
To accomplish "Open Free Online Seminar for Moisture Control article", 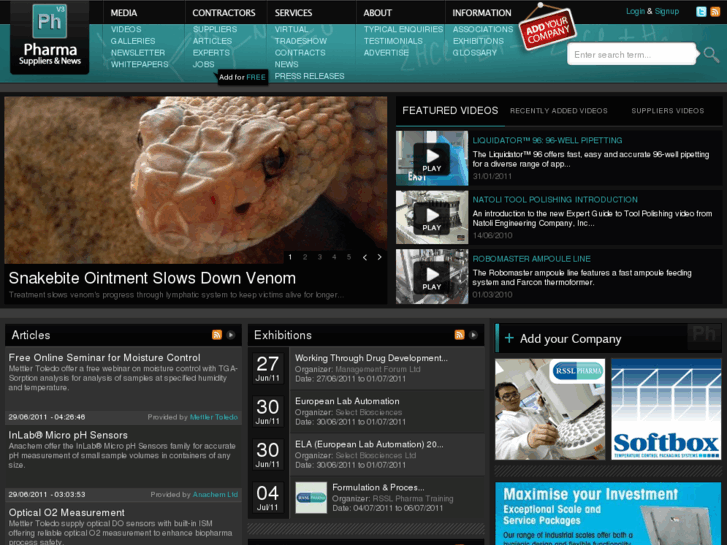I will 104,358.
